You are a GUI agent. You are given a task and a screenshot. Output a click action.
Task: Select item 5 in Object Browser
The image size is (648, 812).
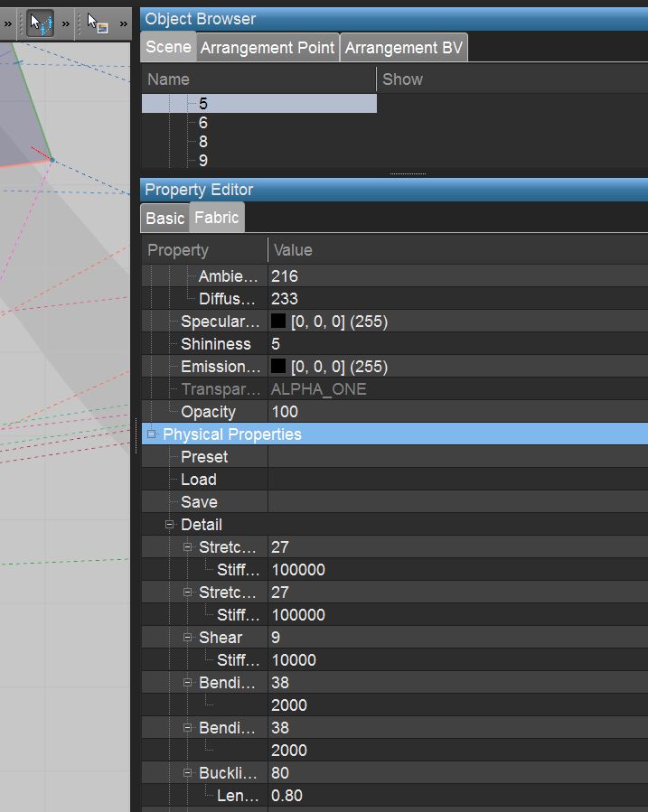pyautogui.click(x=259, y=104)
